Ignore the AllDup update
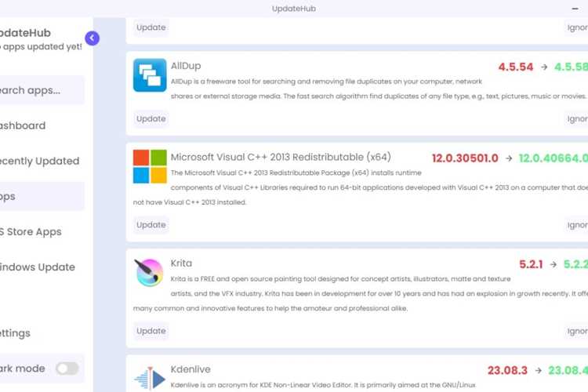Screen dimensions: 588x392 pos(577,118)
